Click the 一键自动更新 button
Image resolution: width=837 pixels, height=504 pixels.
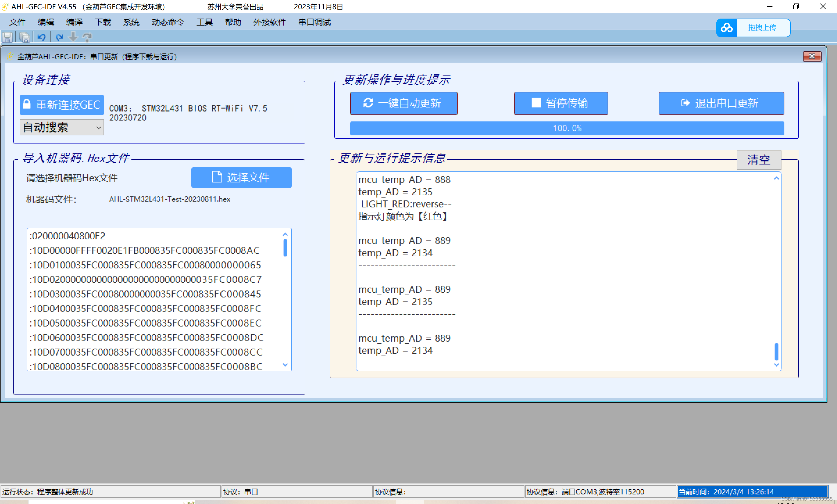pos(403,103)
